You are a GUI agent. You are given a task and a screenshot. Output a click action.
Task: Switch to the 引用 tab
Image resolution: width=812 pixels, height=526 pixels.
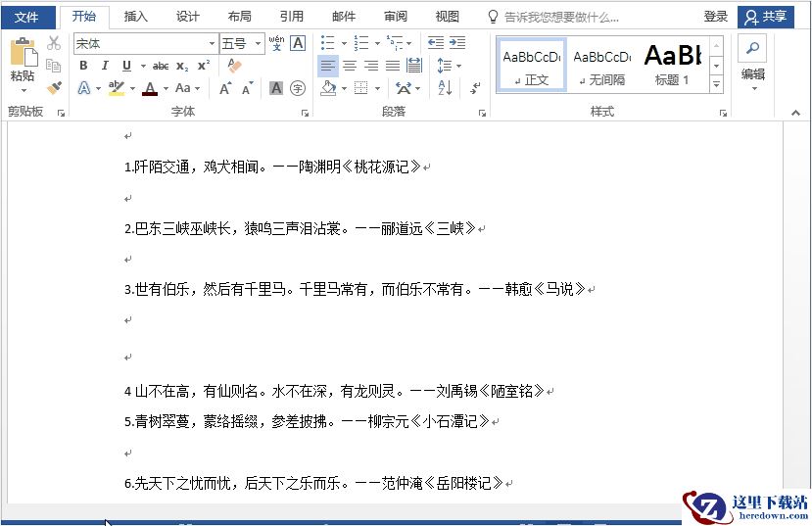(292, 17)
